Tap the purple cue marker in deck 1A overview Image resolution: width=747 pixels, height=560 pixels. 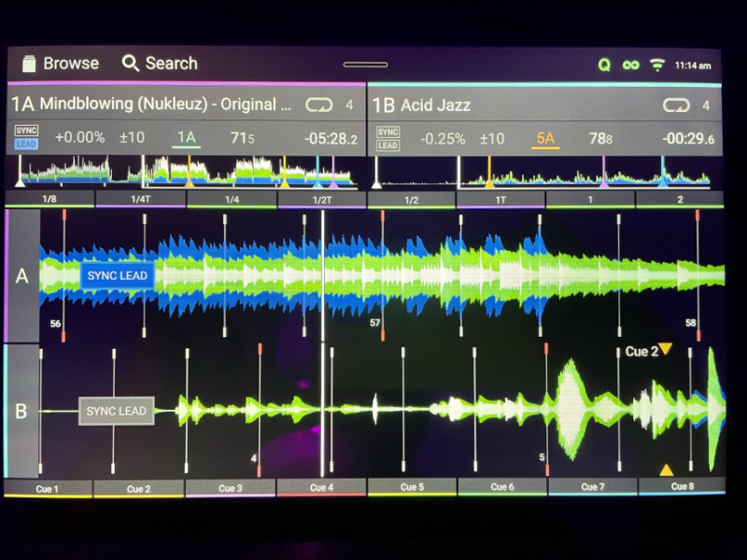(333, 172)
